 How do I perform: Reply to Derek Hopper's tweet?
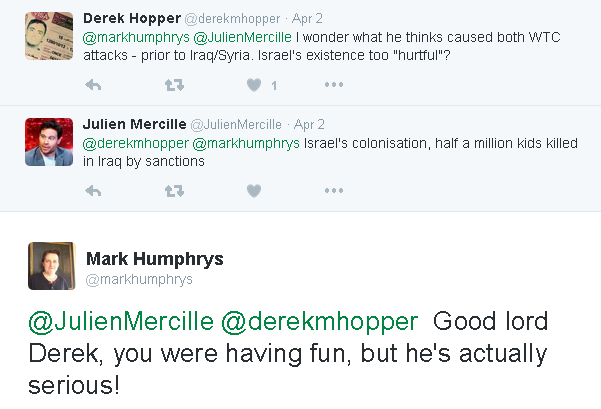coord(94,85)
